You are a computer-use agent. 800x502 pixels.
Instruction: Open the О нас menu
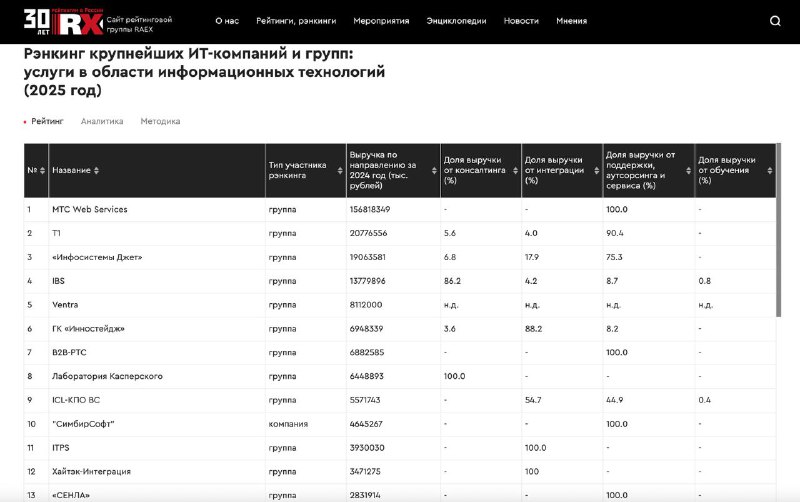point(226,21)
